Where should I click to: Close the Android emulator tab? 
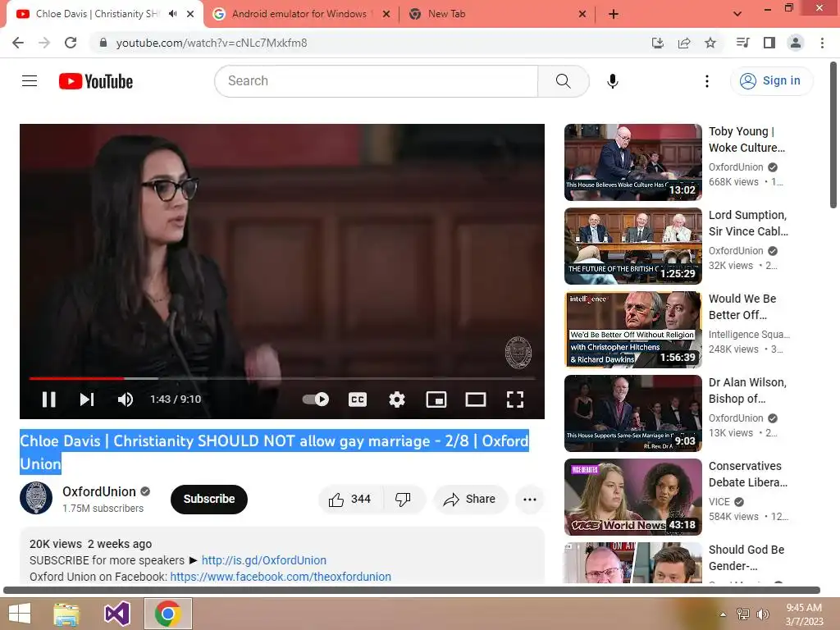386,14
